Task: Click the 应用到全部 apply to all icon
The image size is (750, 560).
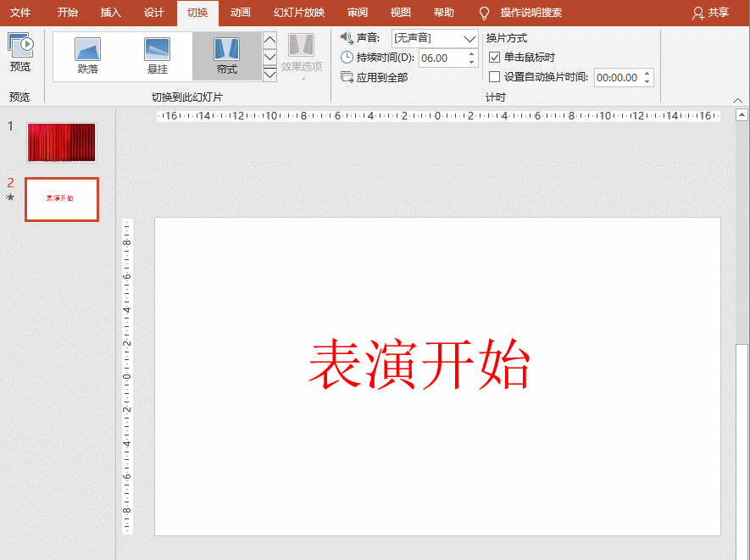Action: (347, 77)
